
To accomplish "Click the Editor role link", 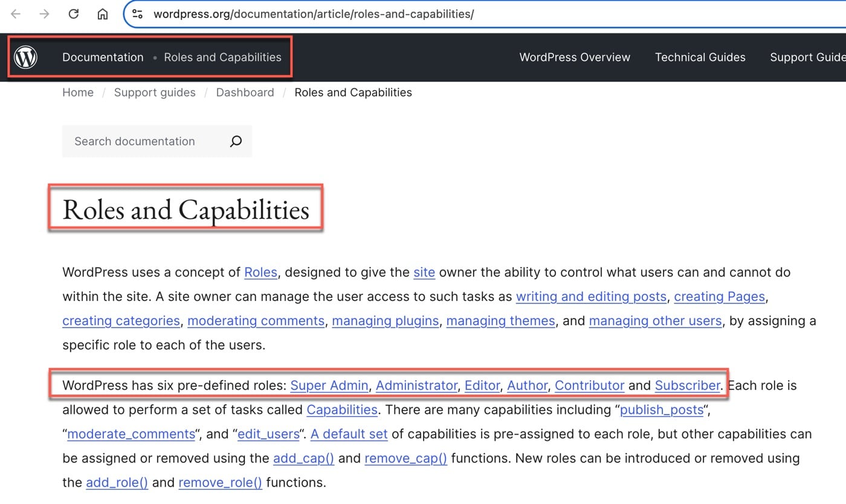I will [482, 386].
